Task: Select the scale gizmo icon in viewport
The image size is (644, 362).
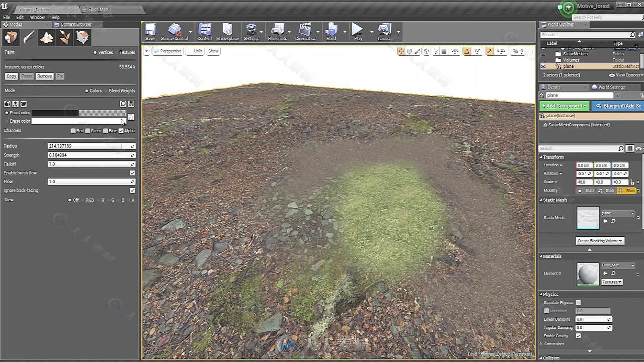Action: (418, 51)
